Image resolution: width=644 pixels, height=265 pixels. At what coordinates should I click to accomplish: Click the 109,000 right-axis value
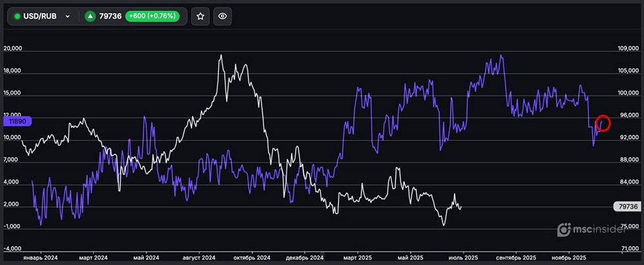click(627, 49)
